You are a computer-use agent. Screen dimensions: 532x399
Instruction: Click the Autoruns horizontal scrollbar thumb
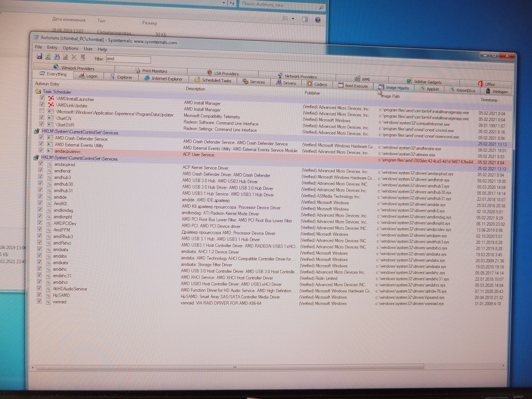[x=230, y=367]
